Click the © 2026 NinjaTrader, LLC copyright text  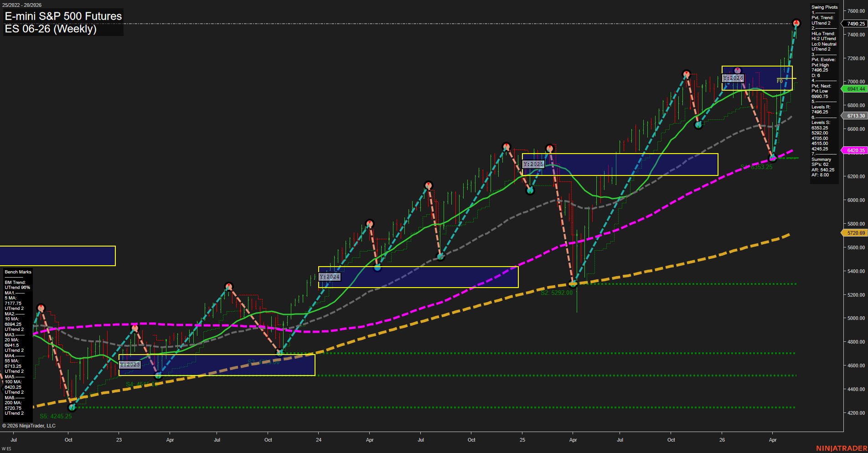29,426
